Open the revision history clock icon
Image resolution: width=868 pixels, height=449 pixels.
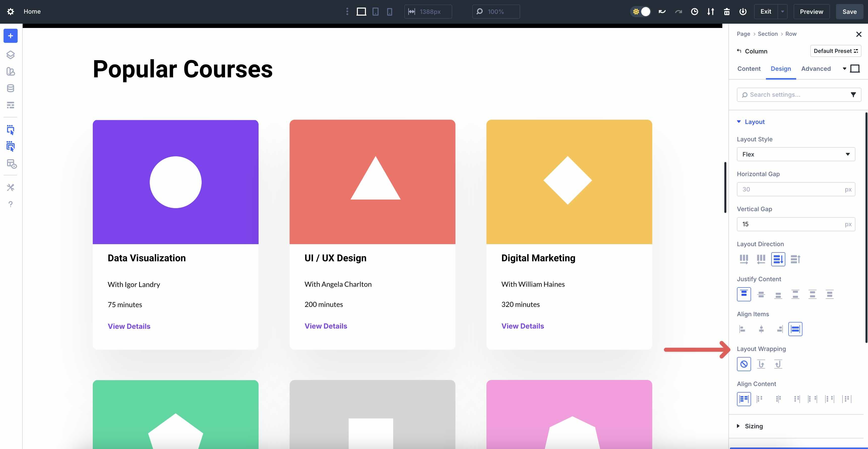[694, 11]
